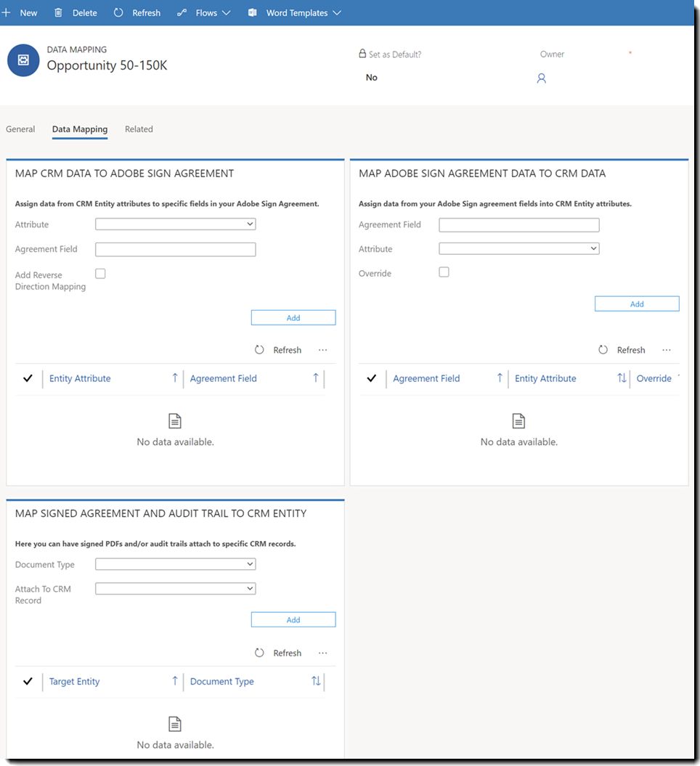
Task: Click the Word Templates document icon
Action: [x=253, y=12]
